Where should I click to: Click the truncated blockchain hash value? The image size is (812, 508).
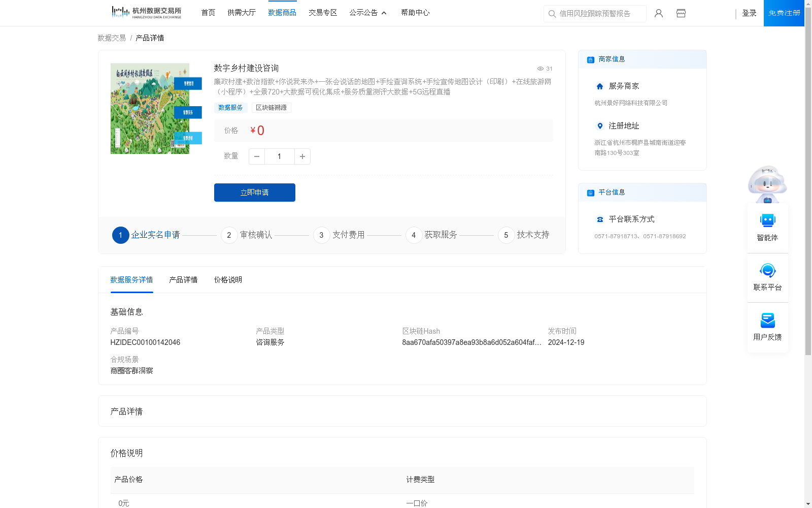click(x=471, y=342)
